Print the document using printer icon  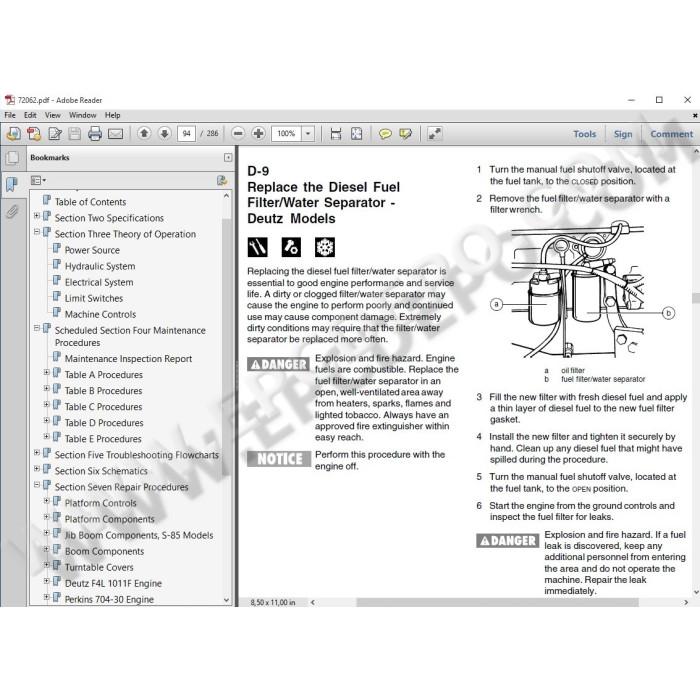pyautogui.click(x=95, y=133)
